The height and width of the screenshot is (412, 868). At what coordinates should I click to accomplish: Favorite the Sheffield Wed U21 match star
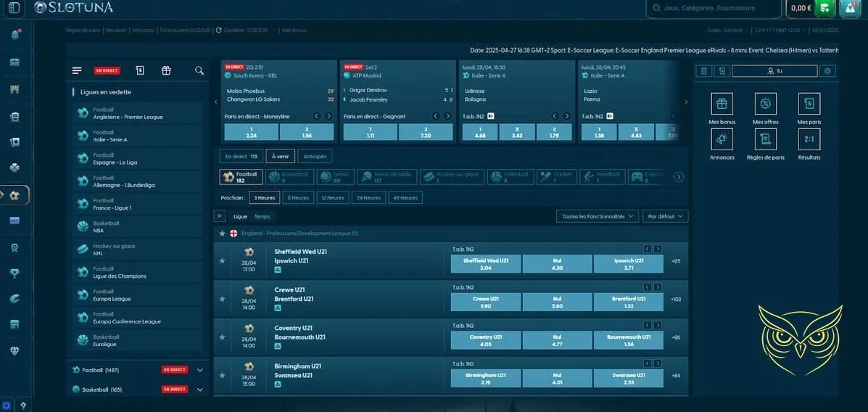click(223, 260)
